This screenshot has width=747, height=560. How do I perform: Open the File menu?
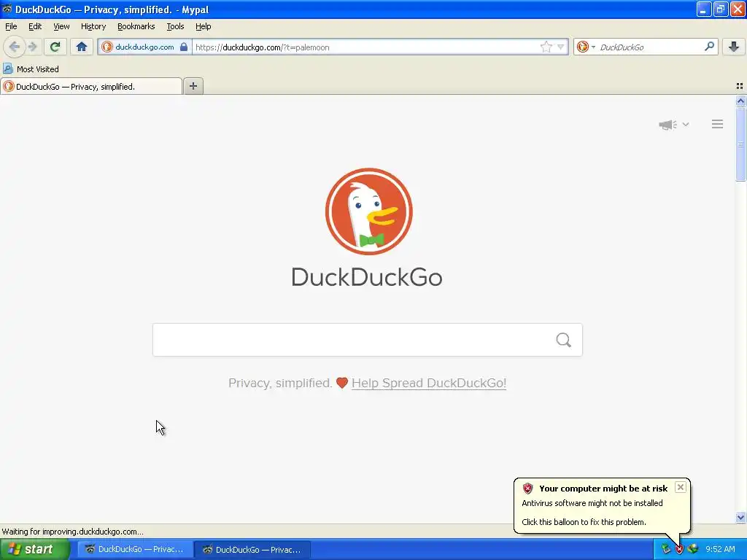11,27
